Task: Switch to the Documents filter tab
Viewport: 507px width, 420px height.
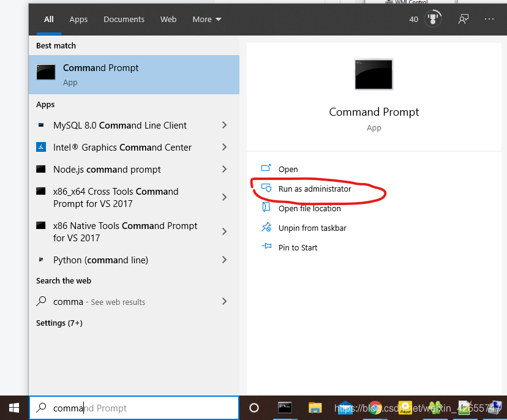Action: click(124, 20)
